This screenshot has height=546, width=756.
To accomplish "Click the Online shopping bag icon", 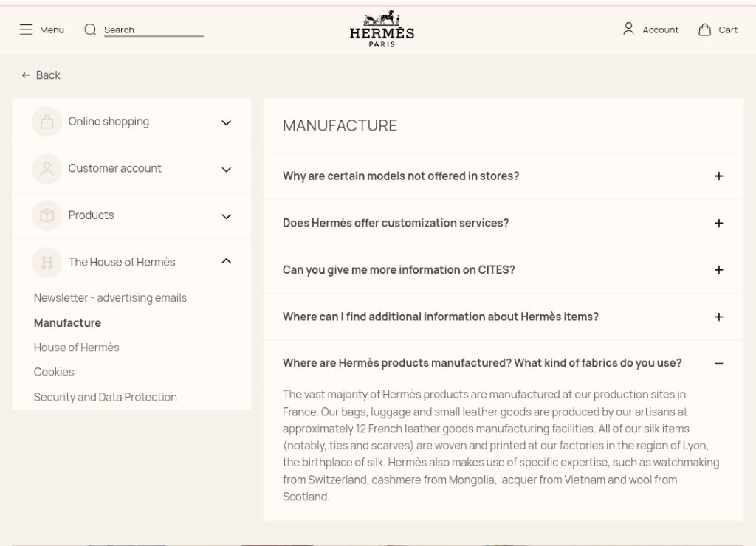I will pyautogui.click(x=47, y=122).
